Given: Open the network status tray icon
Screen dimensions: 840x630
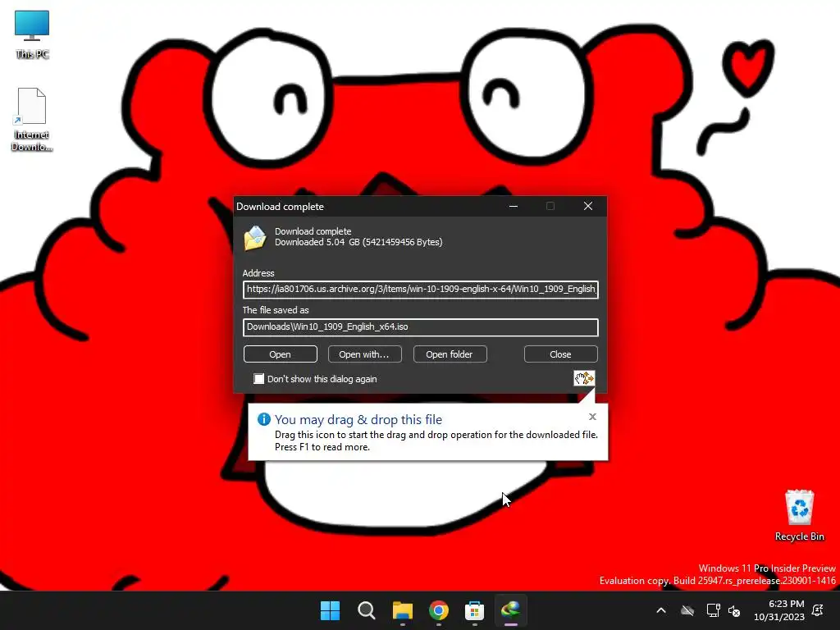Looking at the screenshot, I should 713,610.
